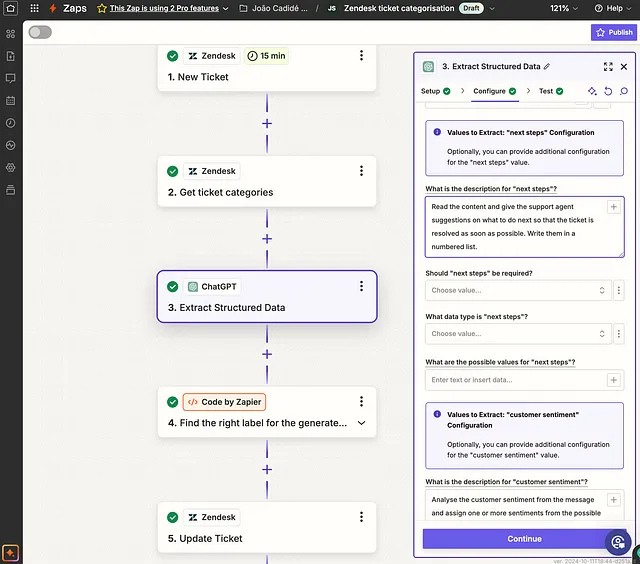The height and width of the screenshot is (564, 640).
Task: Open the left sidebar settings gear icon
Action: point(11,167)
